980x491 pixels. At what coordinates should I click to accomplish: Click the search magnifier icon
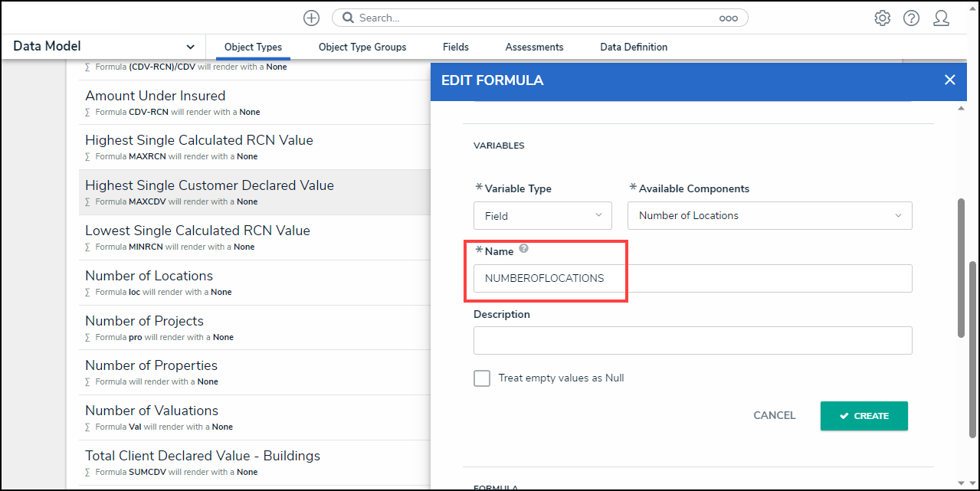pyautogui.click(x=348, y=18)
